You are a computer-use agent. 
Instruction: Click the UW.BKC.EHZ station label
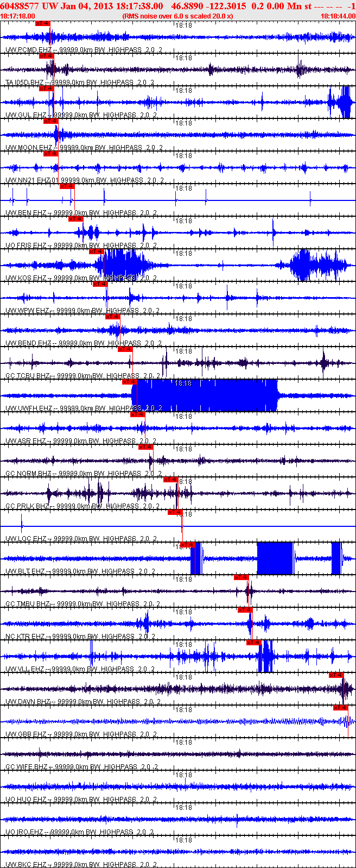pyautogui.click(x=81, y=865)
